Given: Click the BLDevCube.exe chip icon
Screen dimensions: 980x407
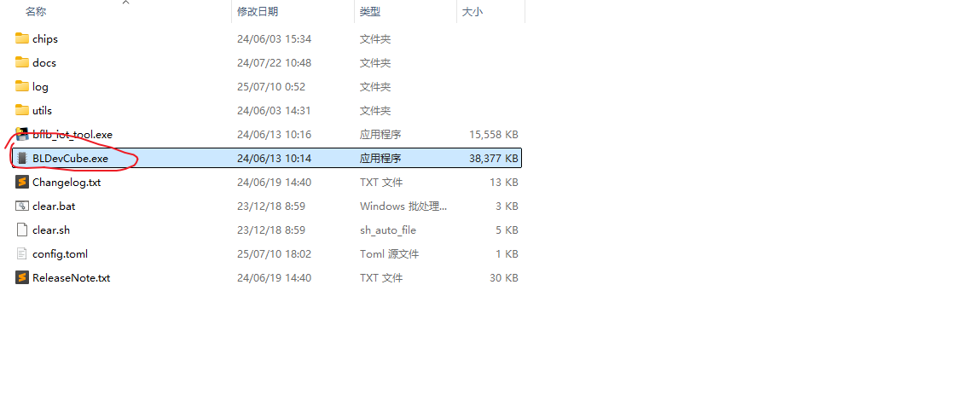Looking at the screenshot, I should point(22,158).
